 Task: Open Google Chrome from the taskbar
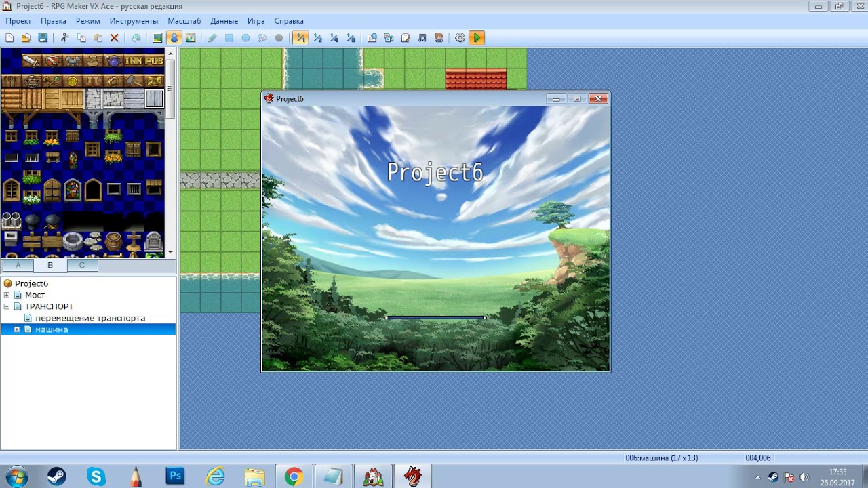(294, 476)
